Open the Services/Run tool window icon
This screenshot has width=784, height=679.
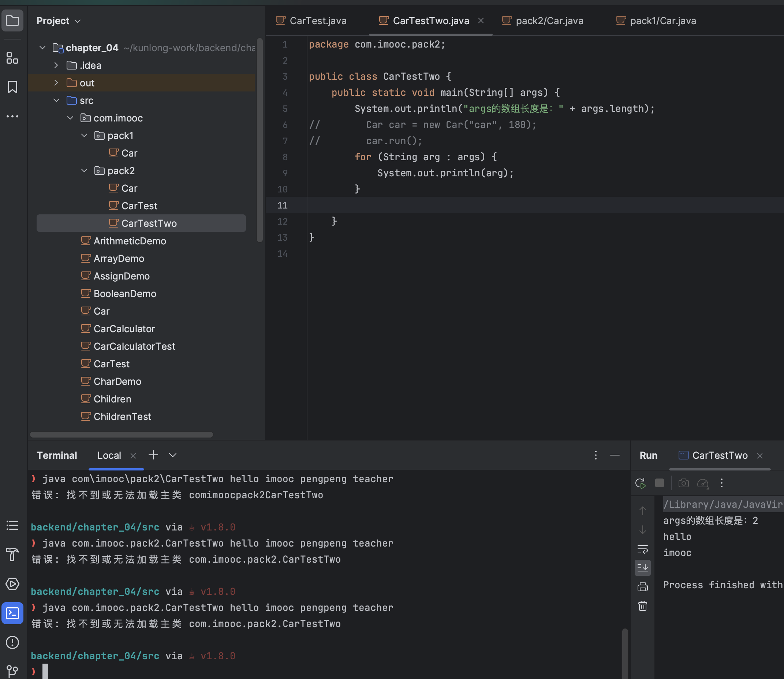click(x=12, y=584)
